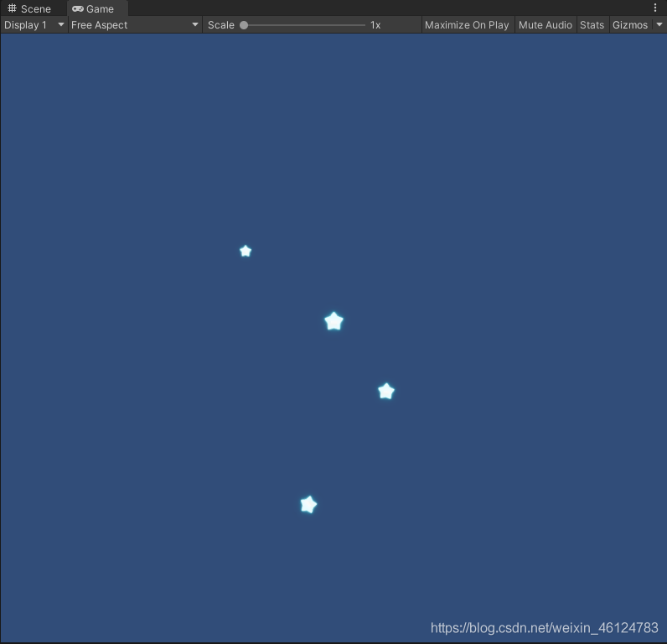Toggle Mute Audio
The width and height of the screenshot is (667, 644).
click(x=545, y=25)
